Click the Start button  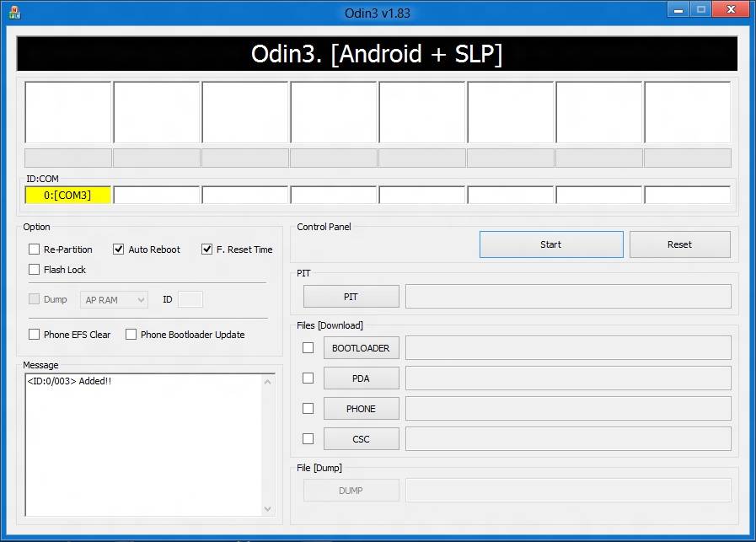551,244
